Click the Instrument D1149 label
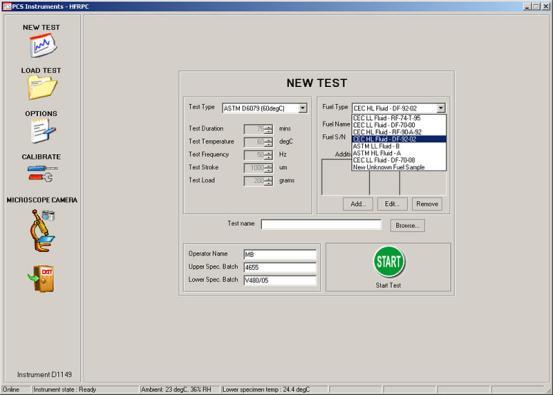 click(44, 374)
